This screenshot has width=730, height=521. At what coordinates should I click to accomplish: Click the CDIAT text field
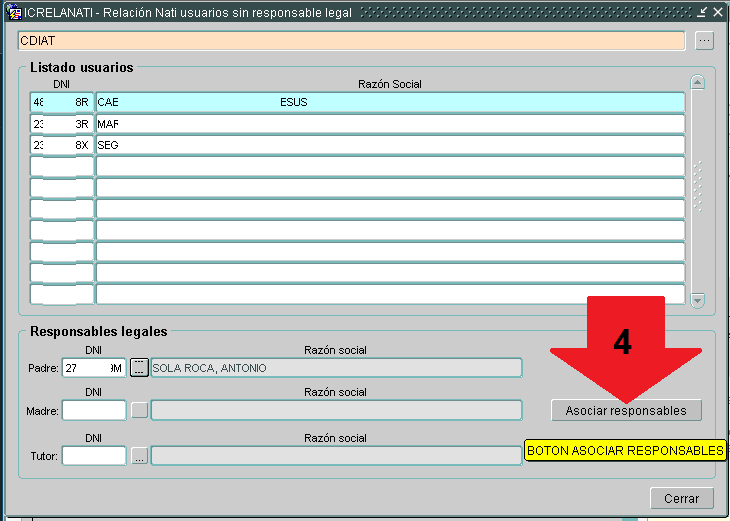click(350, 41)
